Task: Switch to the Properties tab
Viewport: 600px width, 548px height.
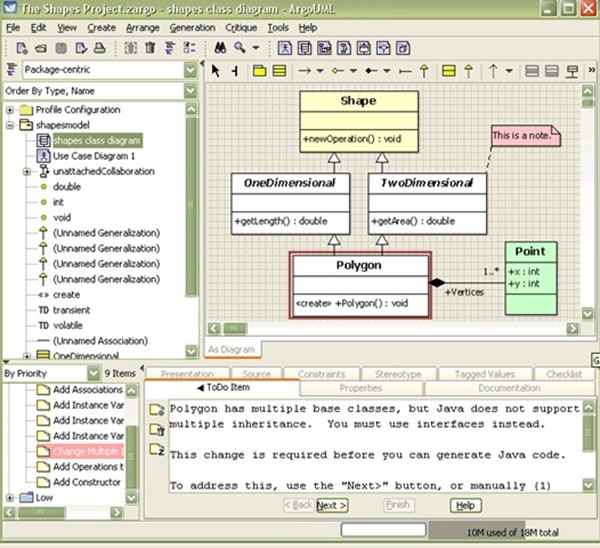Action: pos(361,388)
